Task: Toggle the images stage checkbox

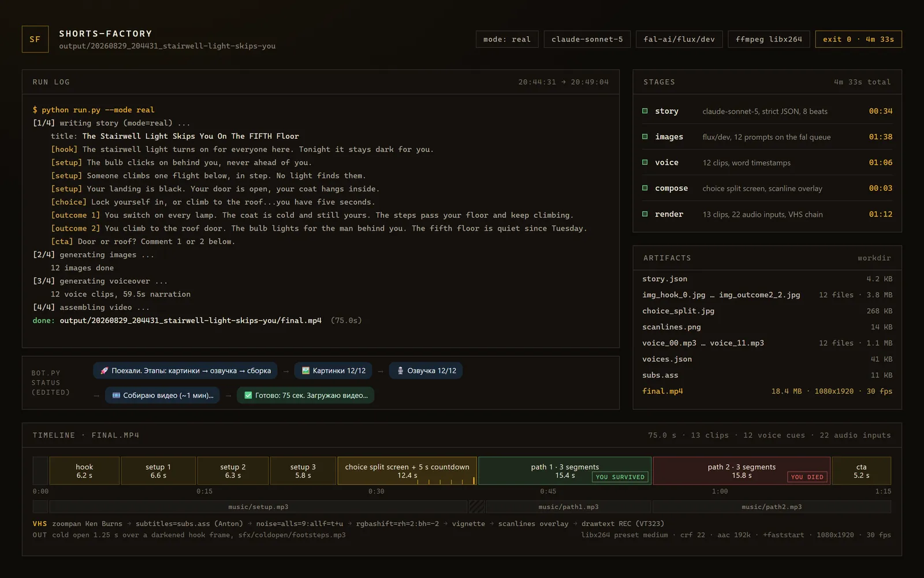Action: (x=645, y=136)
